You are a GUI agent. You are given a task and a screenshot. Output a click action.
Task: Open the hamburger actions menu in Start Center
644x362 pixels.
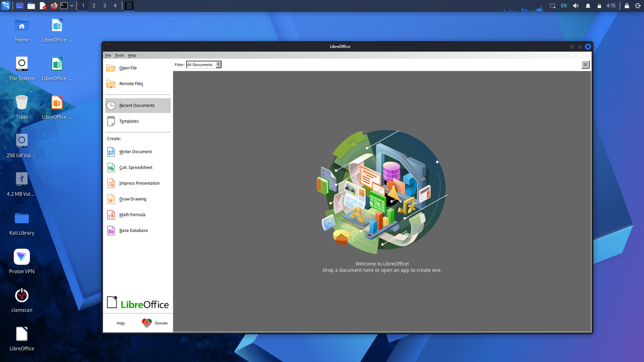(585, 65)
